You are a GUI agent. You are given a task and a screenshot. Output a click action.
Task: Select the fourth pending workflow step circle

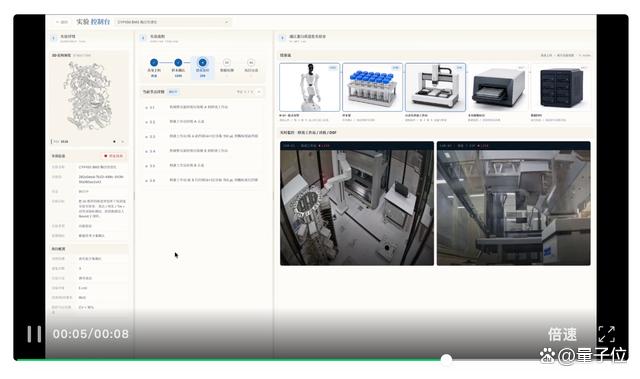click(227, 62)
